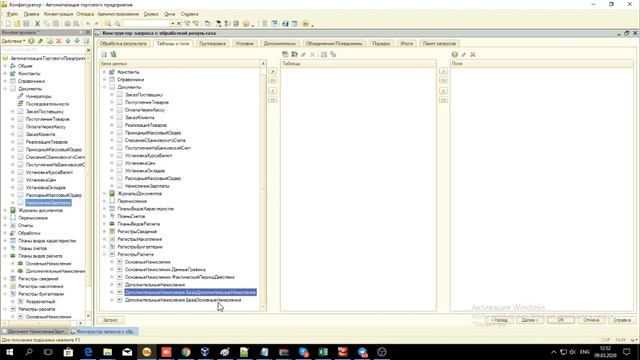
Task: Click the add-all-tables double right arrow button
Action: 273,80
